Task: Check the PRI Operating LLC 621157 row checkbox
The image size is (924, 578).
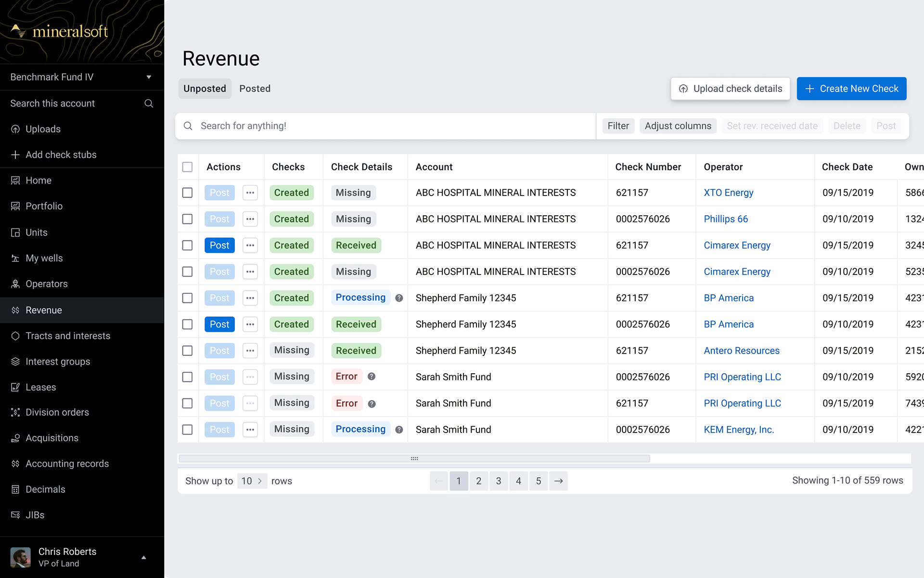Action: (187, 403)
